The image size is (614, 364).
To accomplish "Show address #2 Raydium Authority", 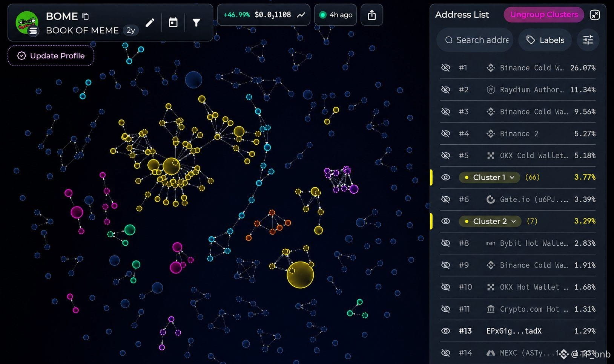I will coord(445,90).
